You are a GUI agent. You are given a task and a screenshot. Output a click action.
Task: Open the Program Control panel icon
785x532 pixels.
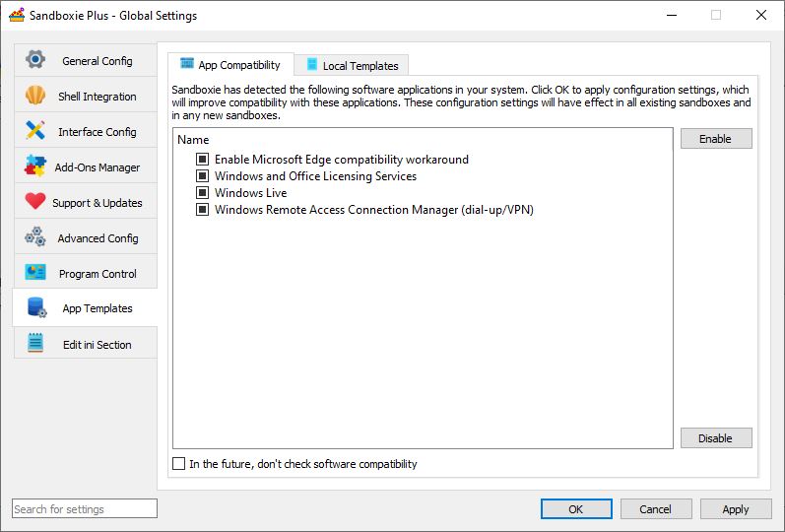point(35,273)
